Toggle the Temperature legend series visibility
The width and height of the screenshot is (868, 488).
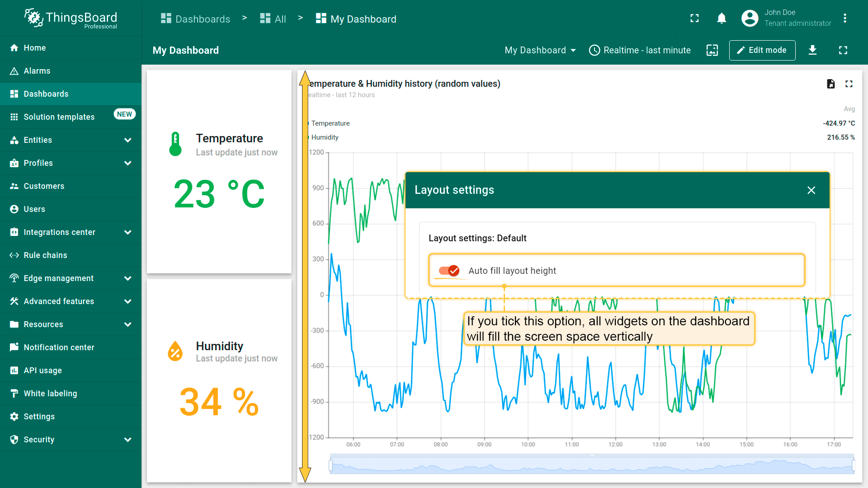point(330,123)
